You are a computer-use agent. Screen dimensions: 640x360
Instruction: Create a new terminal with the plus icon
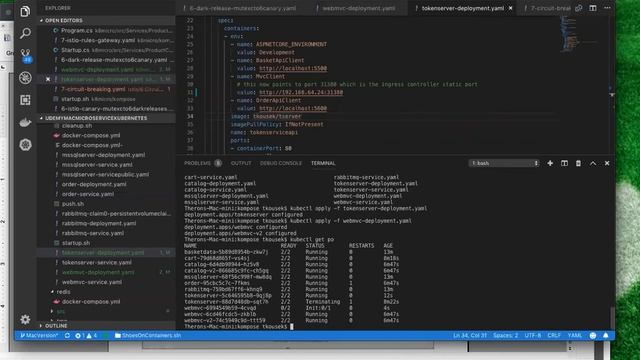click(x=550, y=163)
